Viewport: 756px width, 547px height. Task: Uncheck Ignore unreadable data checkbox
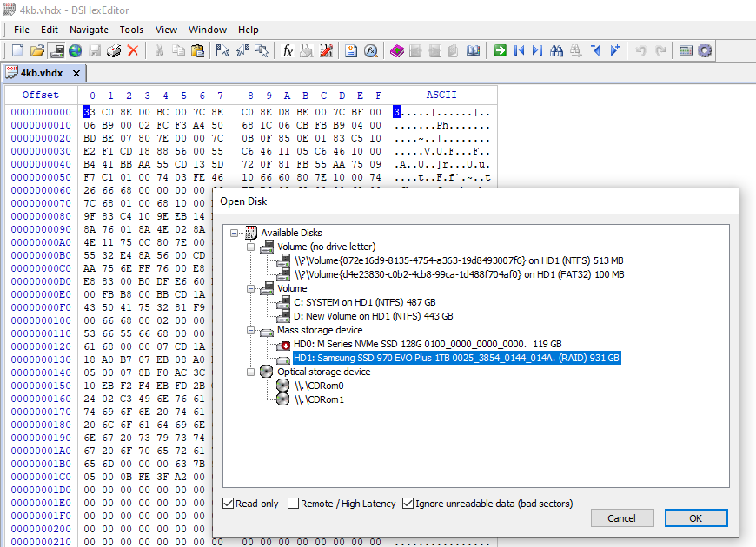(408, 504)
